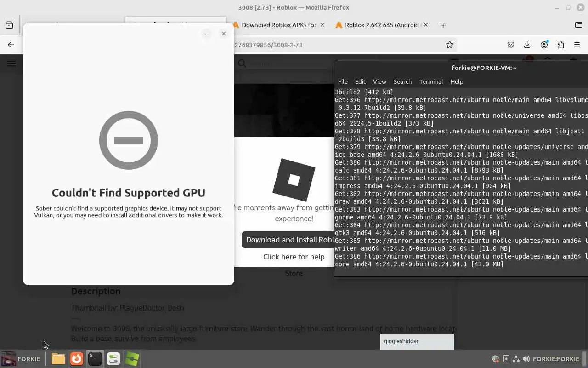The width and height of the screenshot is (588, 368).
Task: Bookmark this page with star icon
Action: click(x=450, y=45)
